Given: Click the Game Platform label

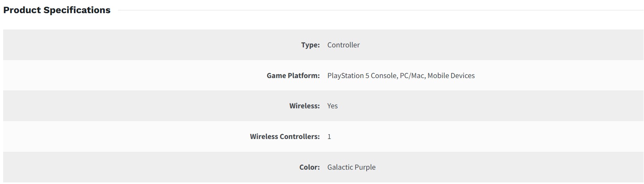Looking at the screenshot, I should pos(293,76).
